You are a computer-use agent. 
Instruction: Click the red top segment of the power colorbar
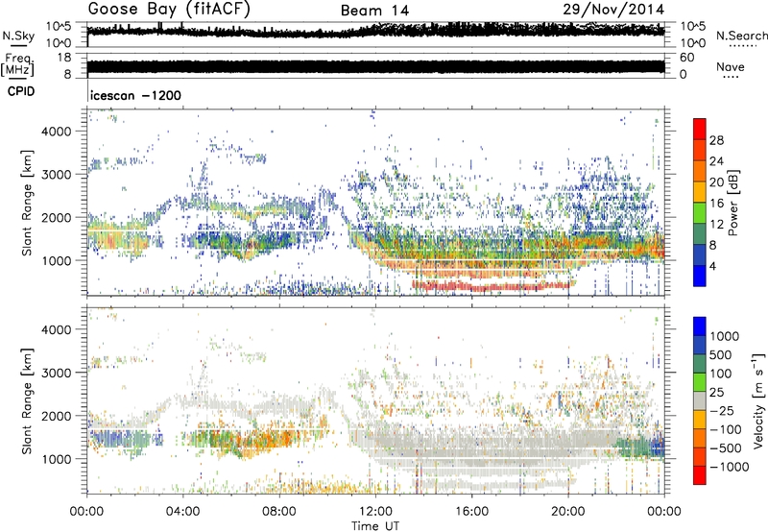(x=700, y=128)
